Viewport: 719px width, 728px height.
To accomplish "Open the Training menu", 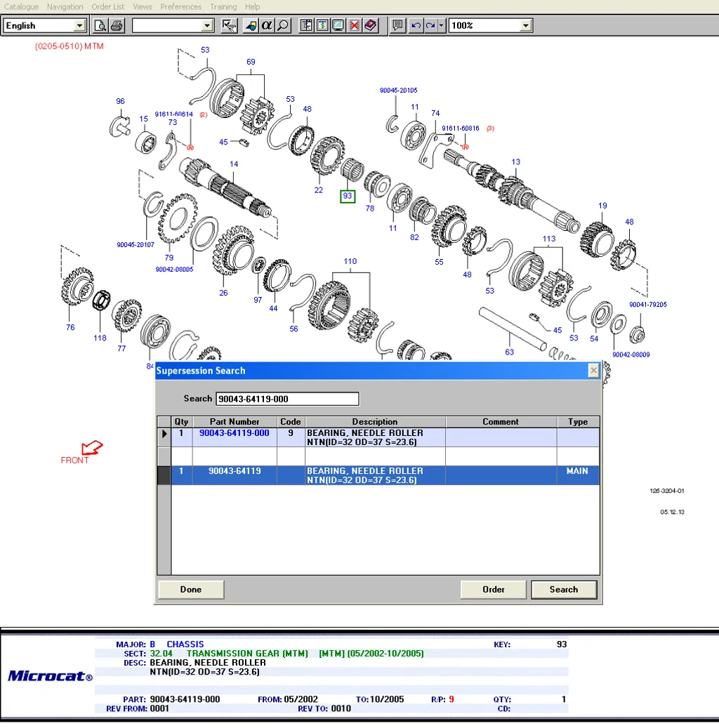I will (x=223, y=7).
